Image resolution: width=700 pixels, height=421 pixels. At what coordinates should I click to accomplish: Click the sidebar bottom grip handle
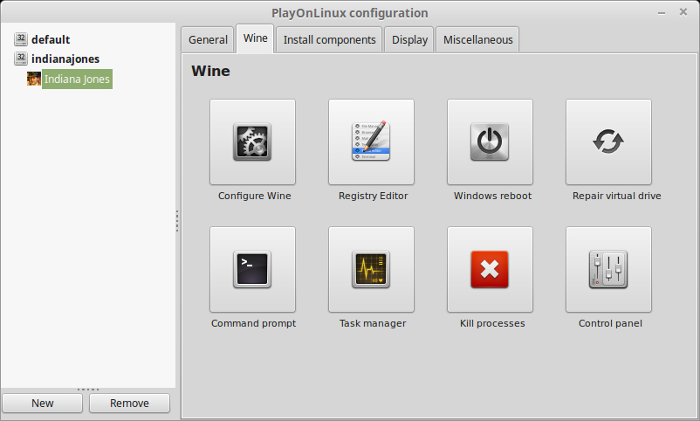(88, 389)
